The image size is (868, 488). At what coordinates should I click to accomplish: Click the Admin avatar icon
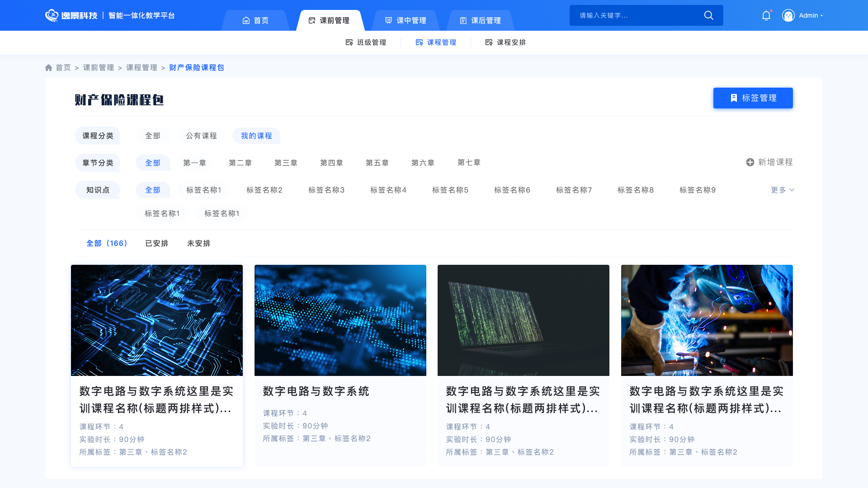click(x=788, y=15)
